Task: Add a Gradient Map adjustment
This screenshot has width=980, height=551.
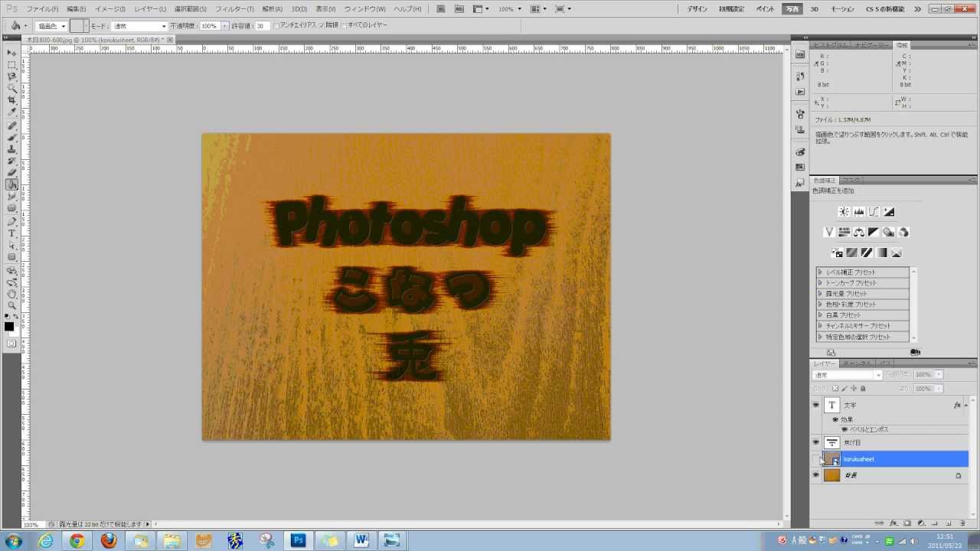Action: pyautogui.click(x=881, y=253)
